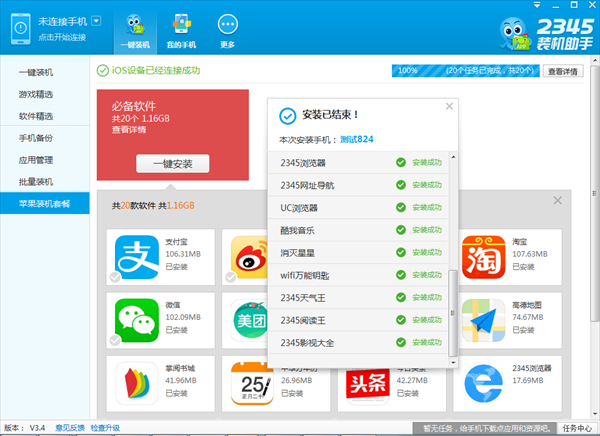Click the wifi万能钥匙 list row text
600x436 pixels.
(305, 276)
